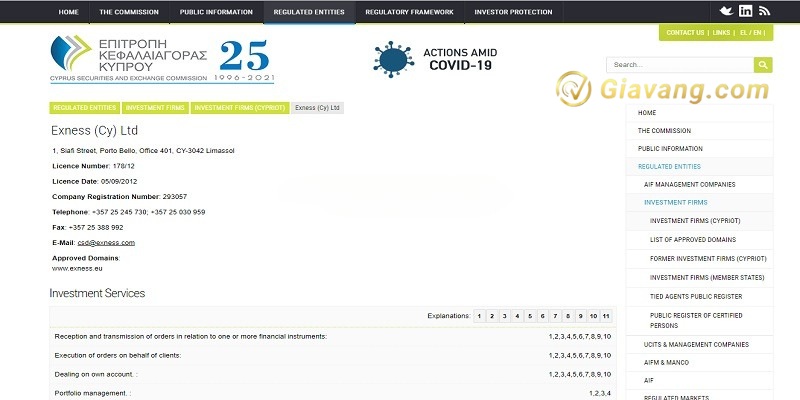800x400 pixels.
Task: Open Regulatory Framework in top navigation
Action: tap(409, 12)
